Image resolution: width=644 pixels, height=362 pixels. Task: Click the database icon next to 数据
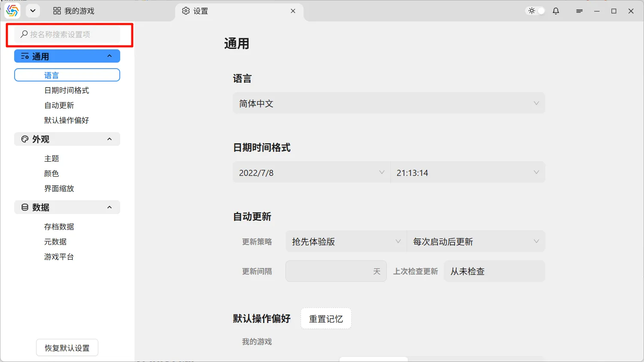(25, 208)
